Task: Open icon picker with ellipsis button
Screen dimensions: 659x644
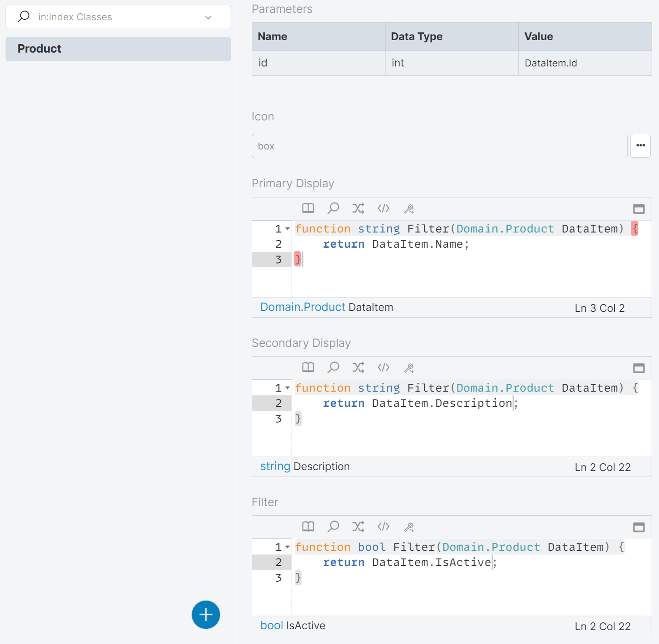Action: pos(640,146)
